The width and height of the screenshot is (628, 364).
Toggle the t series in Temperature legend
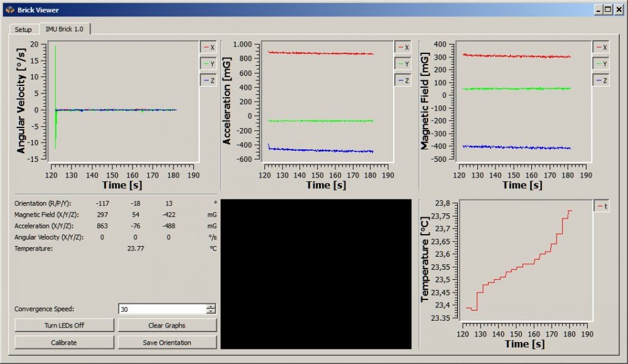click(602, 206)
